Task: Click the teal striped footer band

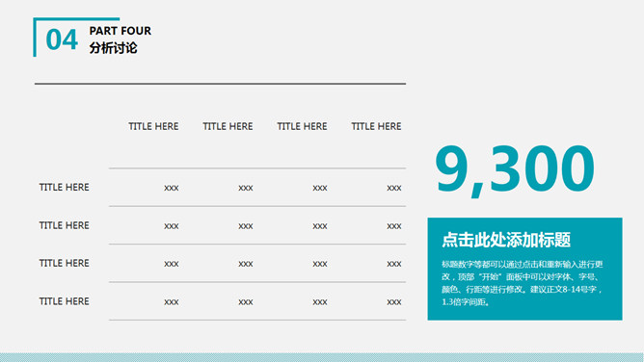Action: (322, 357)
